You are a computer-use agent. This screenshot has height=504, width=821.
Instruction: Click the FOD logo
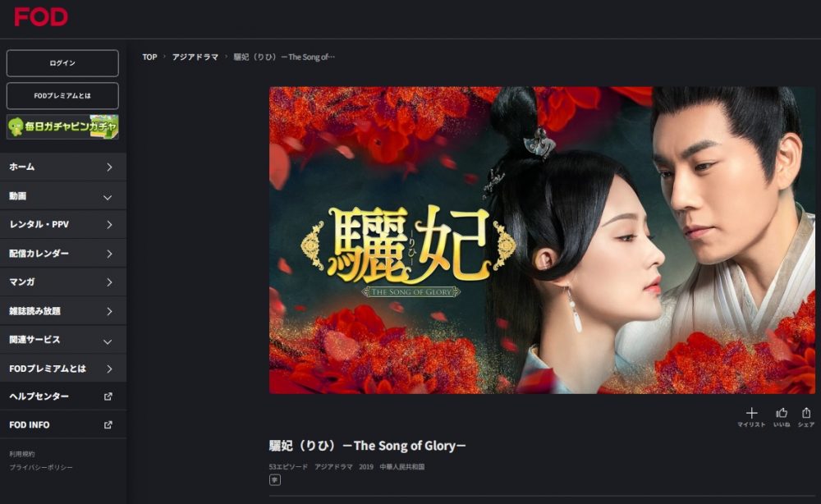[41, 16]
